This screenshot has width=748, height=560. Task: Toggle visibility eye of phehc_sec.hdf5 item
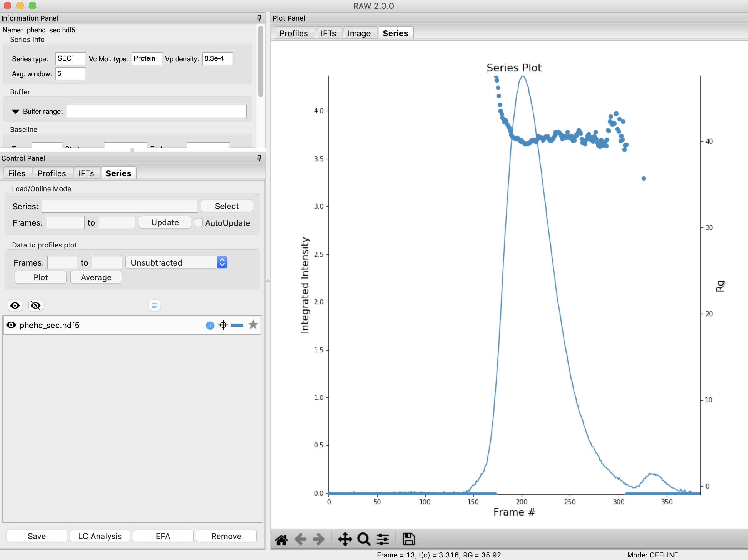[11, 325]
